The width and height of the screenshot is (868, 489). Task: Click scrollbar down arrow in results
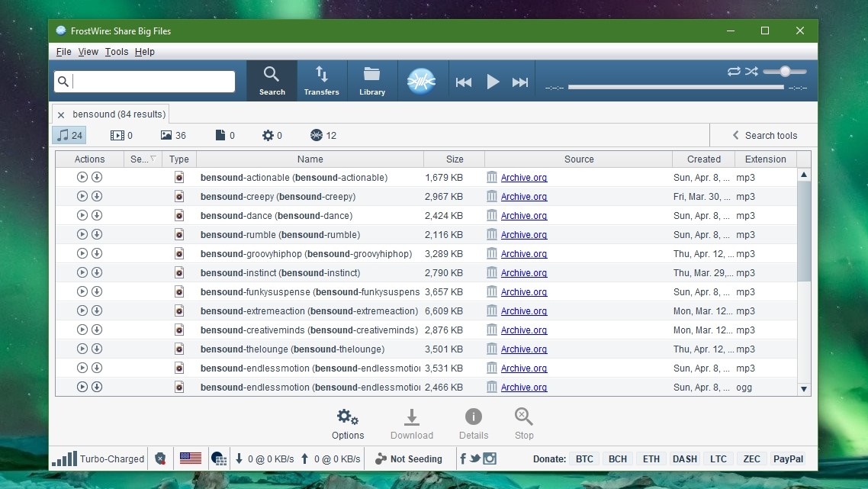pyautogui.click(x=804, y=389)
